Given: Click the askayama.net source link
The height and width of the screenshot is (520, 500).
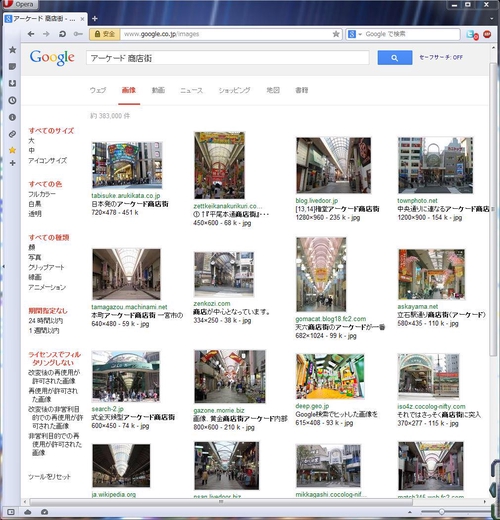Looking at the screenshot, I should click(418, 306).
